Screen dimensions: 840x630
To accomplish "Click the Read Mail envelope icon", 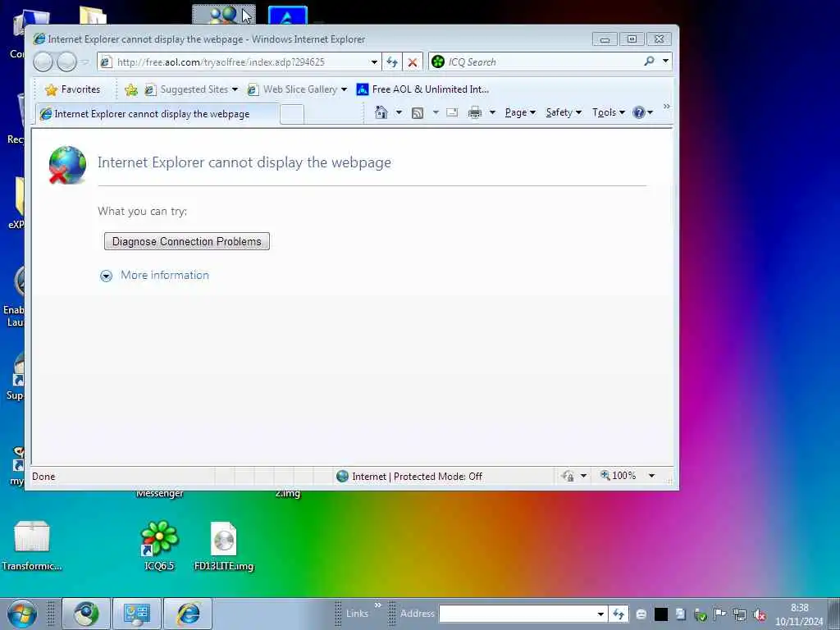I will pos(452,112).
